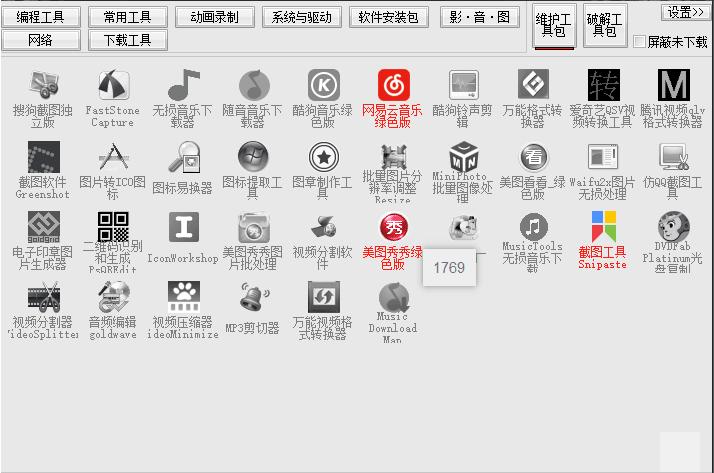The image size is (714, 473).
Task: Switch to the 影·音·图 tab
Action: (x=479, y=17)
